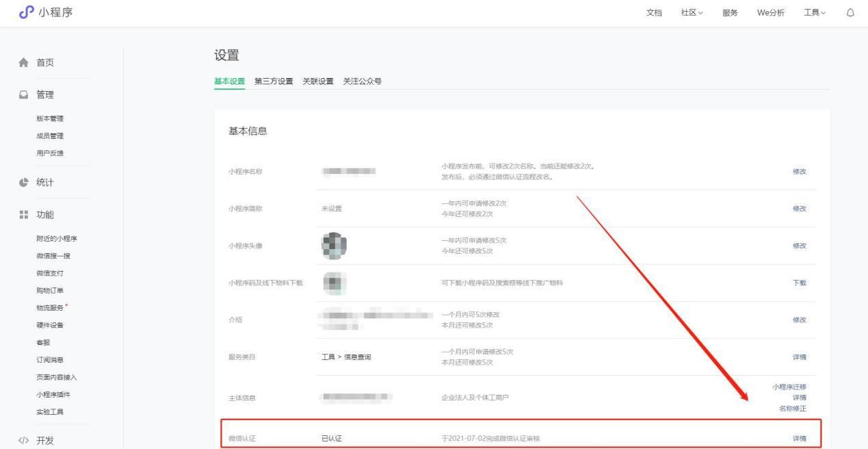Click 修改 next to 小程序名称
868x449 pixels.
click(799, 171)
